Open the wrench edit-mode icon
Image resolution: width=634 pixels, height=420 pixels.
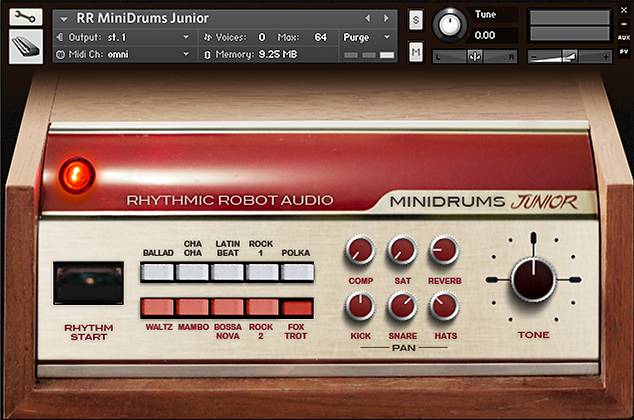pos(25,17)
